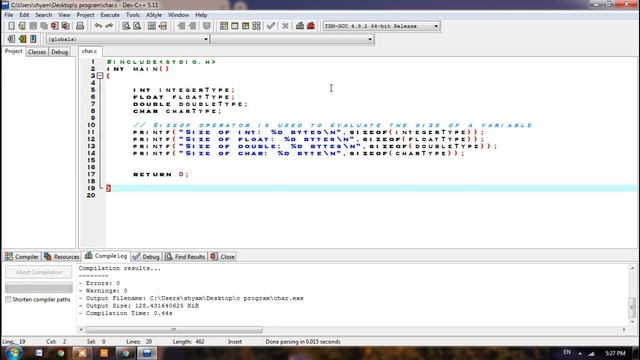Open Replace with the second magnifier icon
The height and width of the screenshot is (360, 640).
point(137,26)
